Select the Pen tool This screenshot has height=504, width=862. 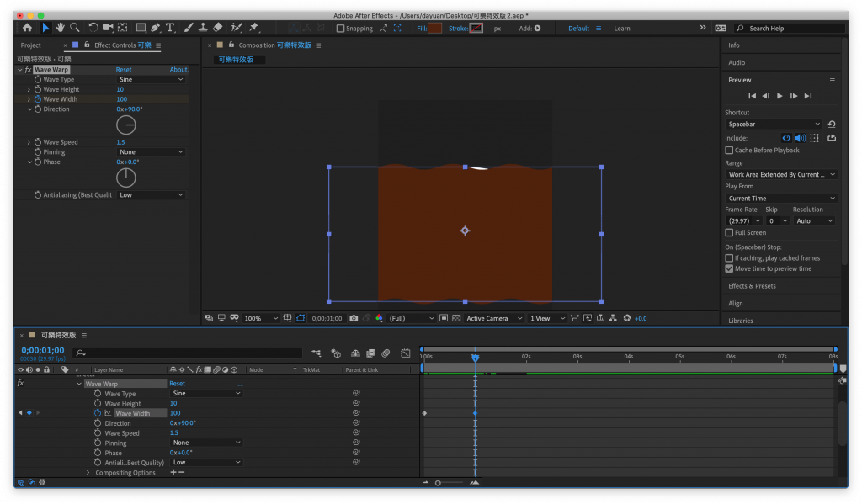(156, 28)
